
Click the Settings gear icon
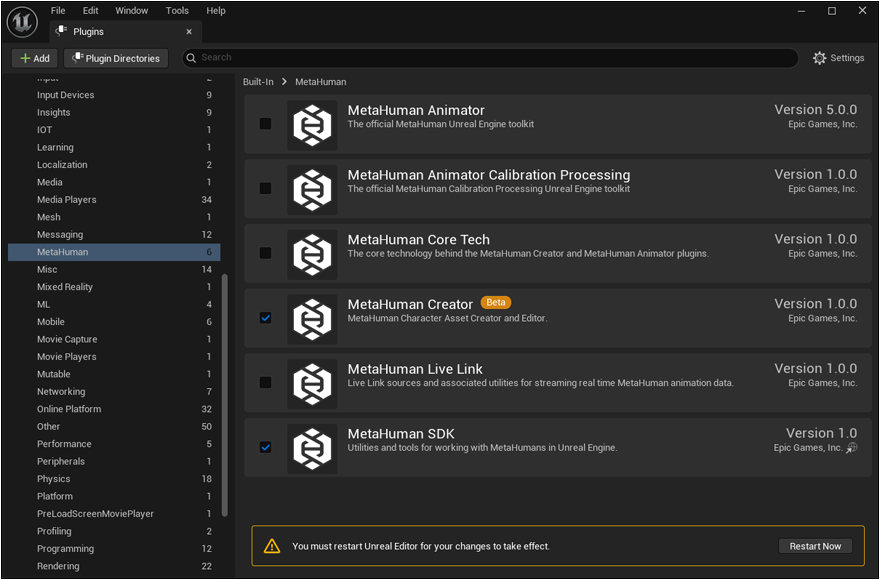point(819,58)
